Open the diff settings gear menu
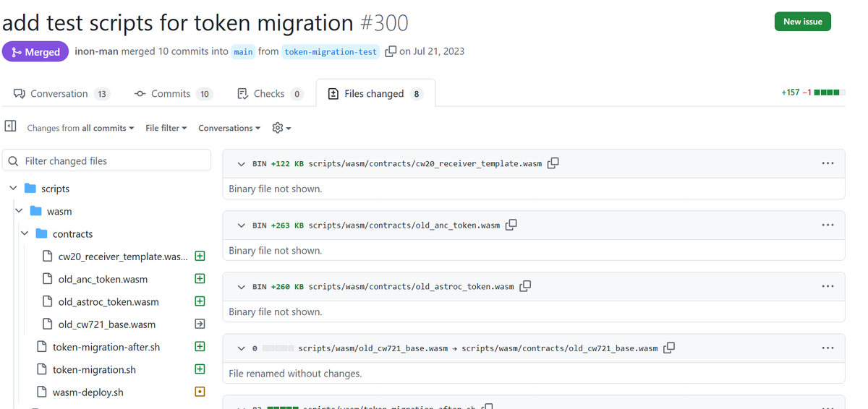The width and height of the screenshot is (868, 409). pyautogui.click(x=281, y=128)
